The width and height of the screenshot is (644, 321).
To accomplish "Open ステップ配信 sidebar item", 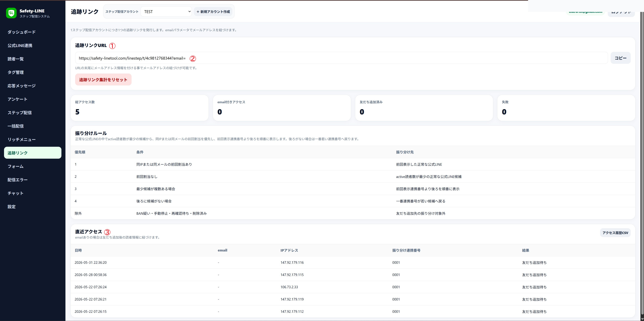I will tap(33, 113).
